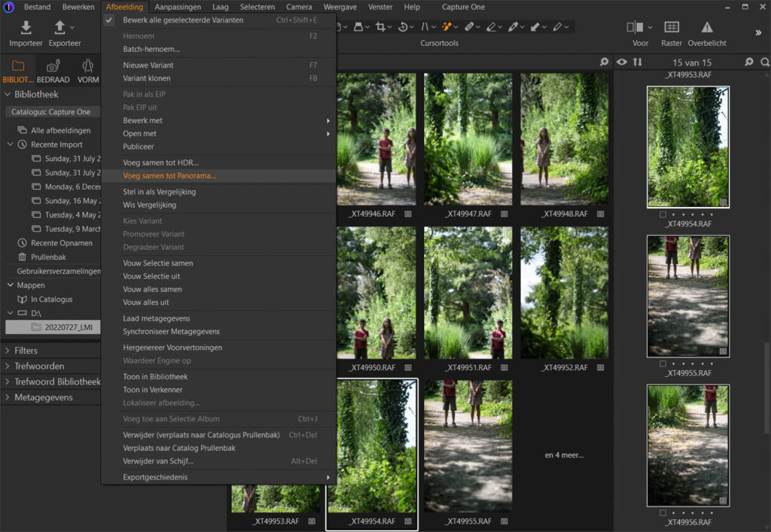Viewport: 771px width, 532px height.
Task: Click color tag box above _XT49956.RAF label
Action: click(x=663, y=513)
